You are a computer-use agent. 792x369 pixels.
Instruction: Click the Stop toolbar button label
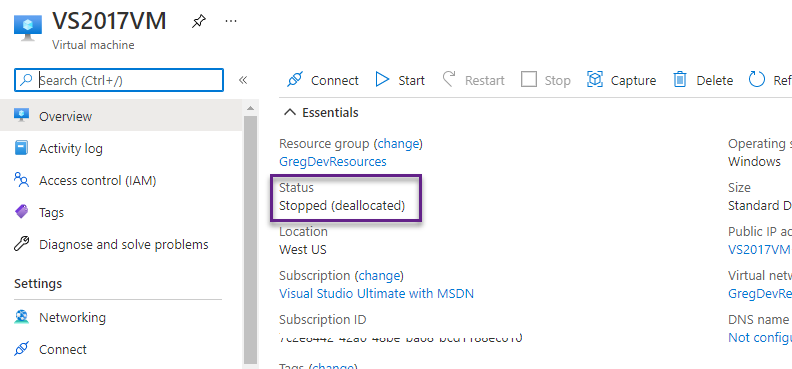coord(557,80)
